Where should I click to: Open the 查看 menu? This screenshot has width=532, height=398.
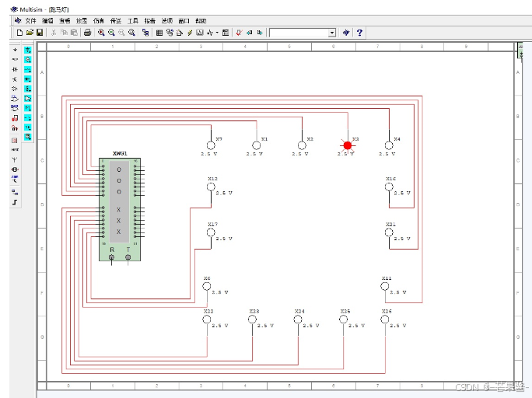(x=65, y=21)
